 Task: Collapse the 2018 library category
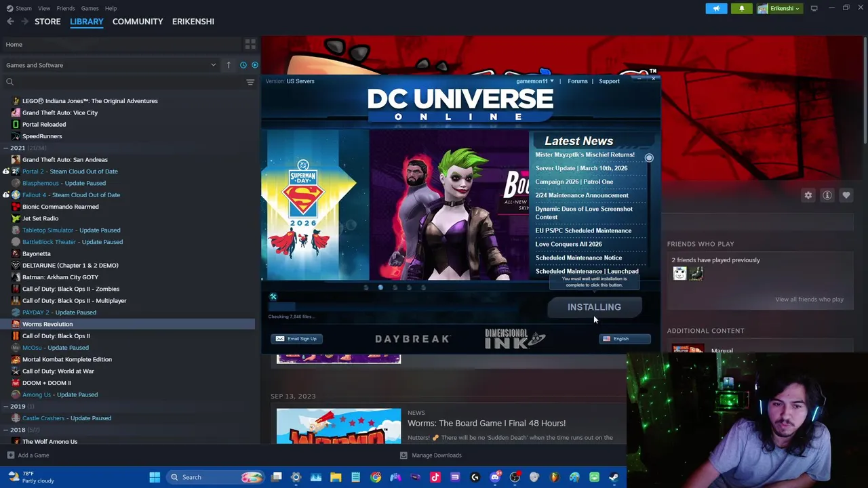(x=5, y=430)
